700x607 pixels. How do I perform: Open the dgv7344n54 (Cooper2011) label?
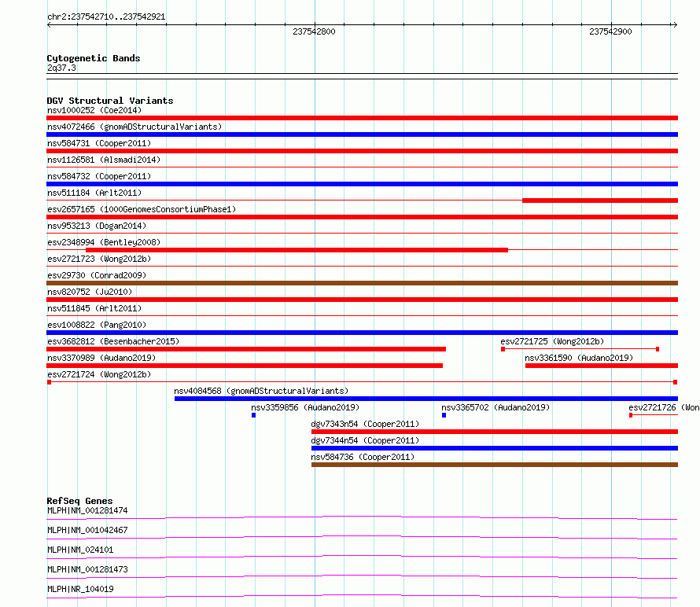click(x=365, y=440)
